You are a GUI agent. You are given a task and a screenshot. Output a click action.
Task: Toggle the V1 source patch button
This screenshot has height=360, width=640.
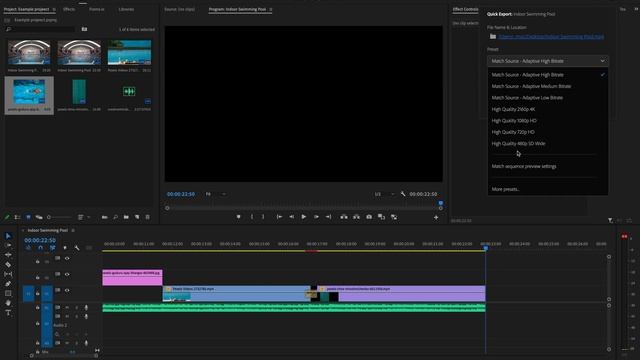pos(29,293)
